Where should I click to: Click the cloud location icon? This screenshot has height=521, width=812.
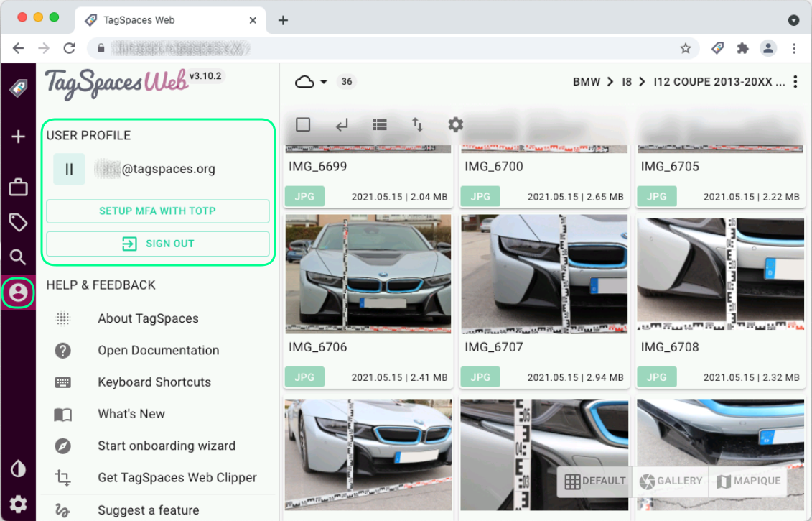[304, 82]
